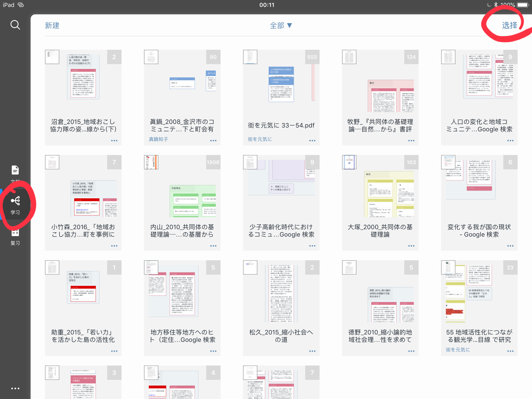The image size is (532, 399).
Task: Open the 复习 review sidebar icon
Action: (x=15, y=237)
